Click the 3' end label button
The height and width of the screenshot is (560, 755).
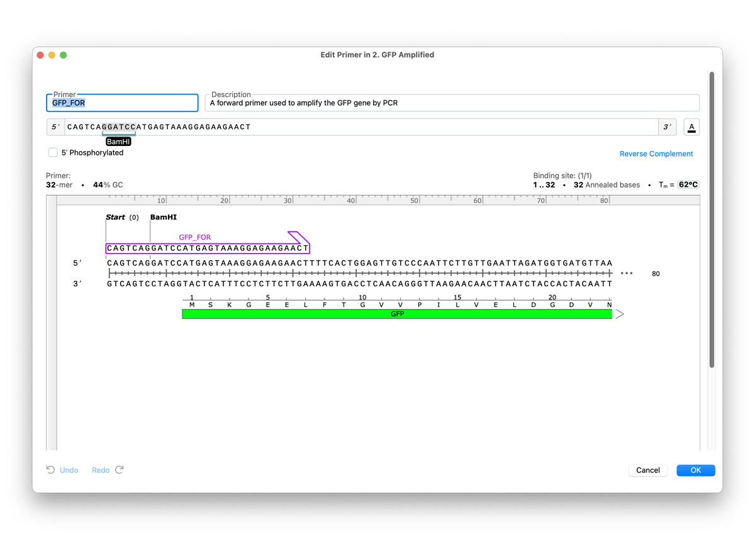point(667,127)
